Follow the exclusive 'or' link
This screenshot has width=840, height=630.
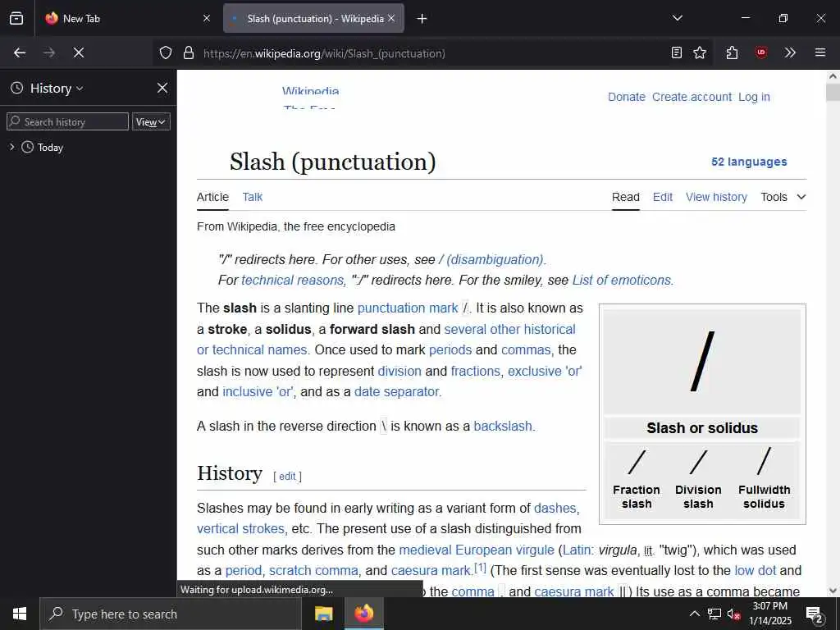pyautogui.click(x=545, y=372)
